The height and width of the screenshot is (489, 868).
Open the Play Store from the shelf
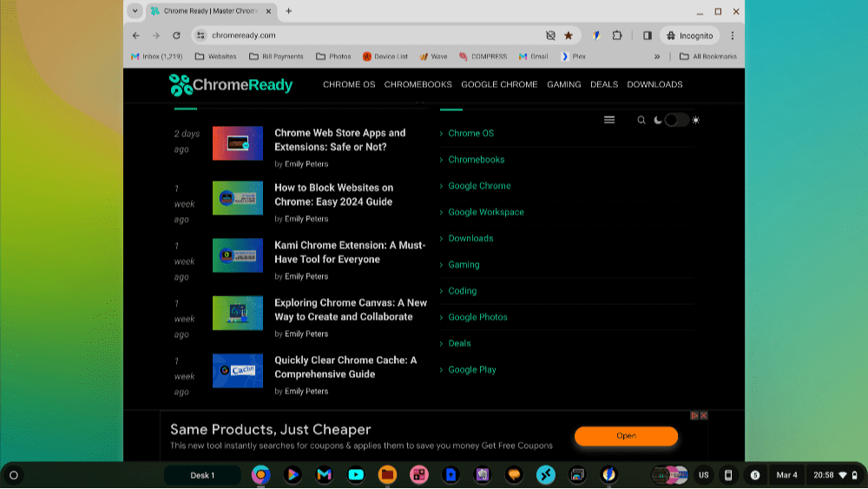(293, 474)
